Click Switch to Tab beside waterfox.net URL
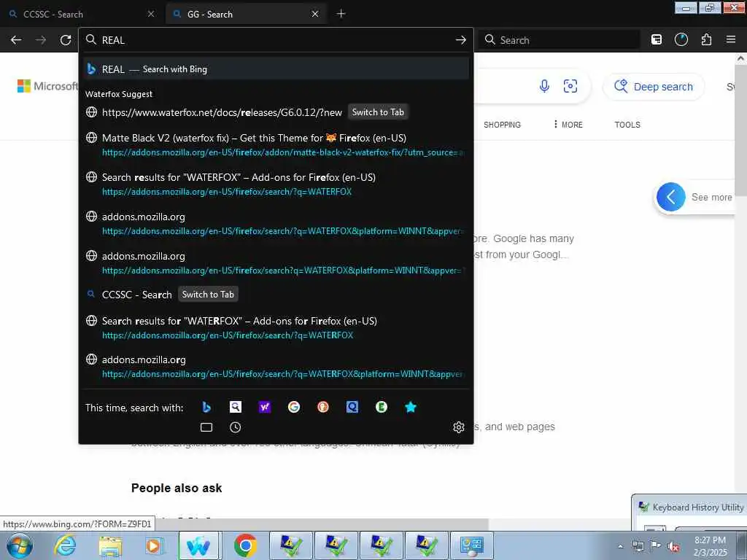The height and width of the screenshot is (560, 747). point(378,112)
